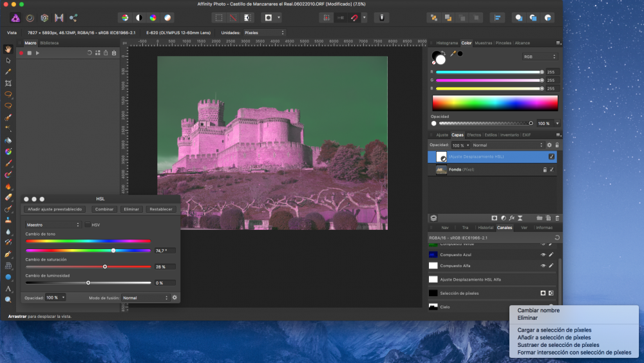Open the Maestro channel dropdown
The height and width of the screenshot is (363, 644).
pos(53,225)
